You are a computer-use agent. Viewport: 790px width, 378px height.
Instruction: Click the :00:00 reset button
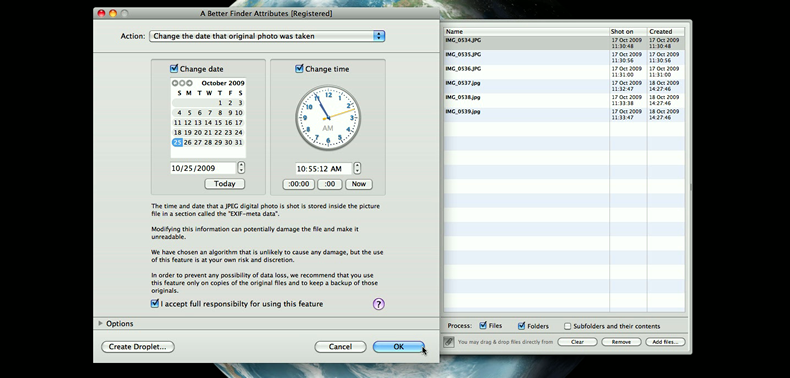(299, 184)
